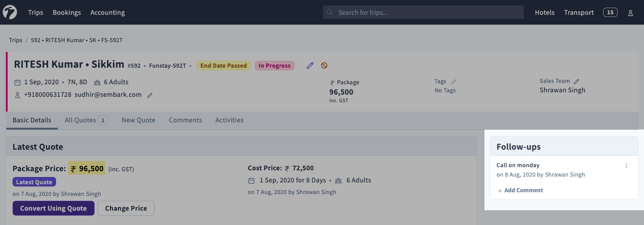Click the cancel trip ban icon
Screen dimensions: 644x225
pos(324,65)
